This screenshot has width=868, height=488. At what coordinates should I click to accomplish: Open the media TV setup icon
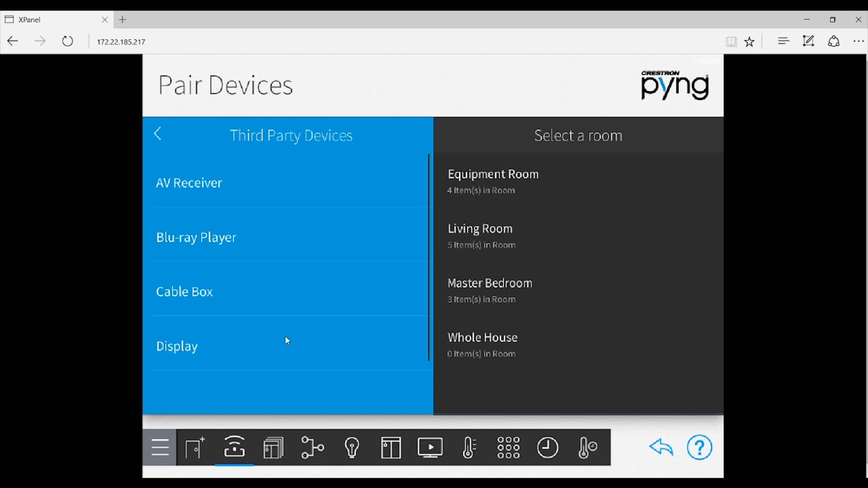(x=430, y=447)
